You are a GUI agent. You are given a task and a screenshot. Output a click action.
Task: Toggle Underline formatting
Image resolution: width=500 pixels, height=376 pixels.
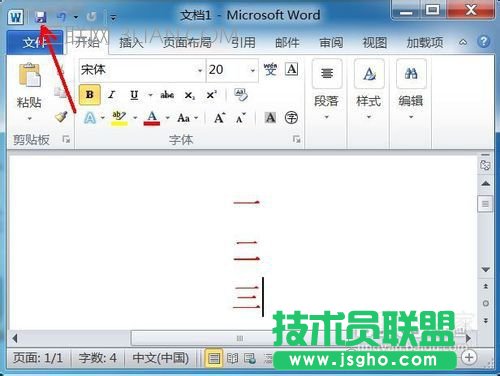pos(134,95)
